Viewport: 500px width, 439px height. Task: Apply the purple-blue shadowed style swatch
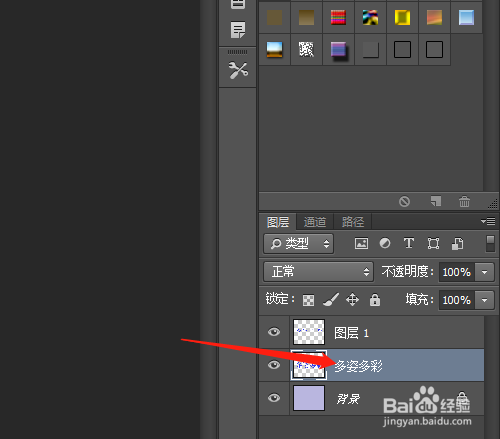click(x=339, y=50)
